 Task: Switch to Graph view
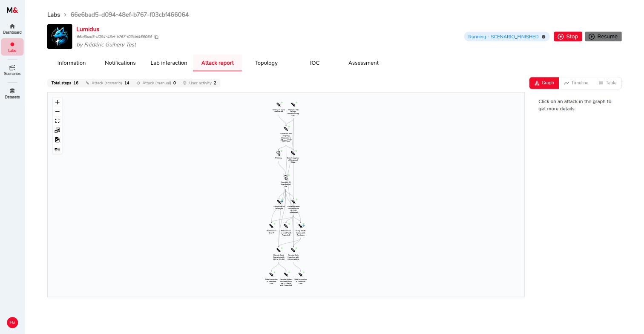544,83
